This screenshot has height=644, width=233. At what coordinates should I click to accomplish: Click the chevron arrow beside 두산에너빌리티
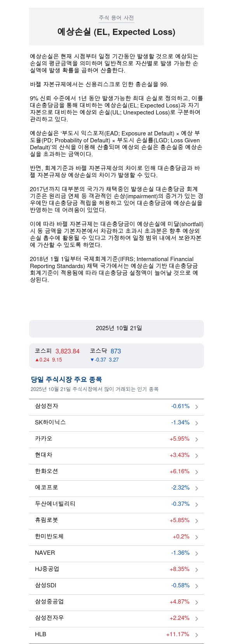tap(196, 505)
